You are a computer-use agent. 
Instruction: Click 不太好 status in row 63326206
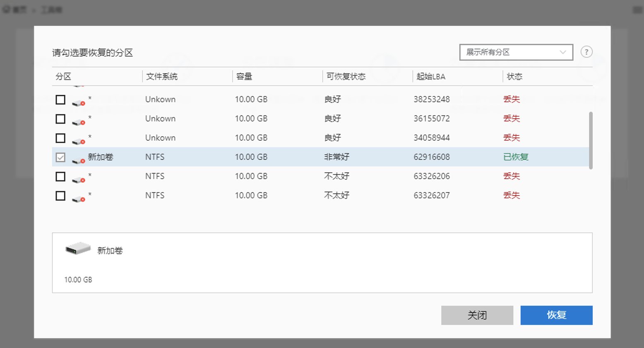[336, 176]
